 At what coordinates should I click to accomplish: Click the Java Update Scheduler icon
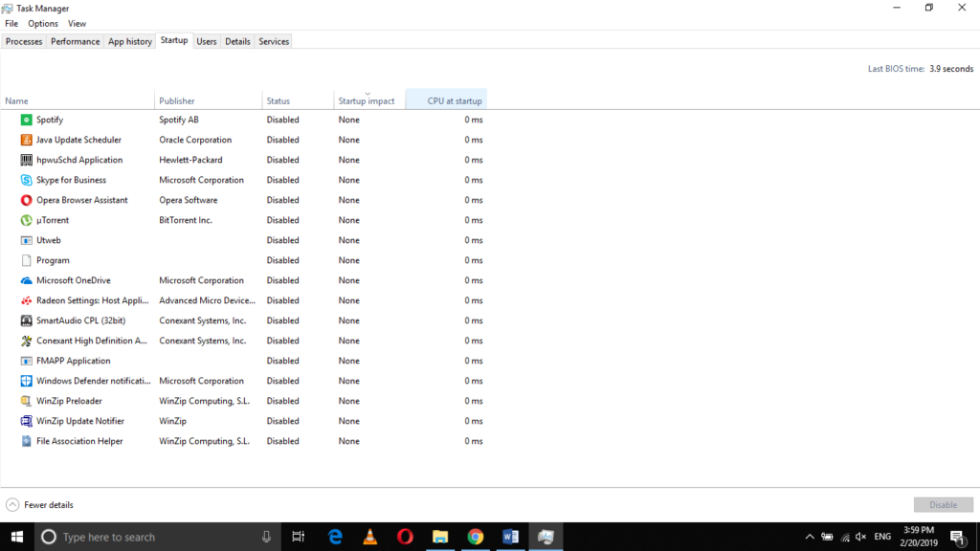click(26, 140)
